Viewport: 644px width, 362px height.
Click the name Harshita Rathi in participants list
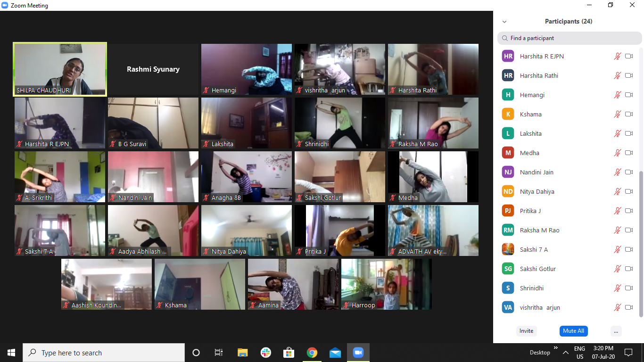coord(539,75)
